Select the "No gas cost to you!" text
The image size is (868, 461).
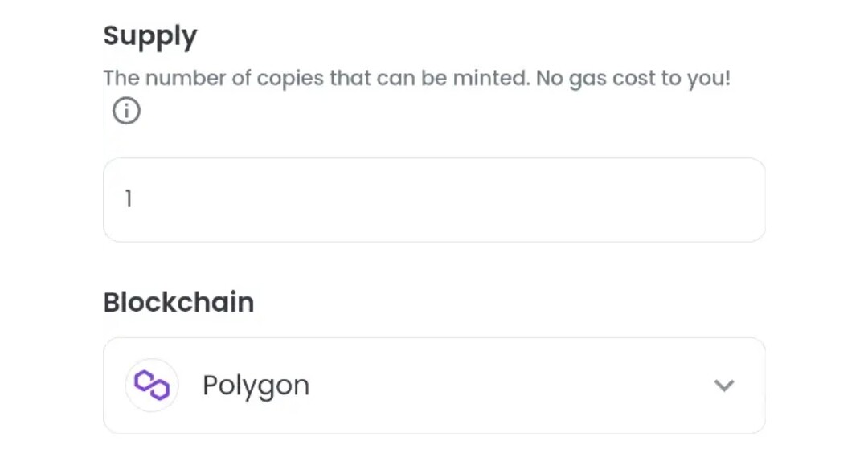coord(633,79)
